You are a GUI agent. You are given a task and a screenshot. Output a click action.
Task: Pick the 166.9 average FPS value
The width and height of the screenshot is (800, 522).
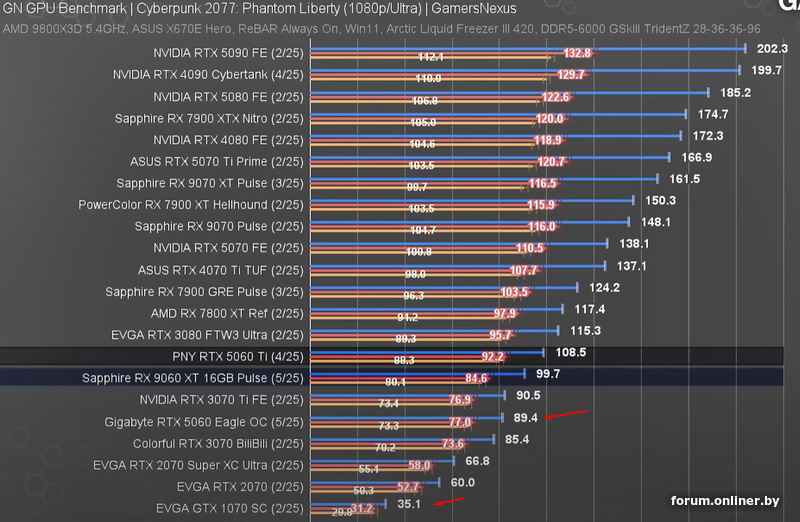tap(696, 157)
